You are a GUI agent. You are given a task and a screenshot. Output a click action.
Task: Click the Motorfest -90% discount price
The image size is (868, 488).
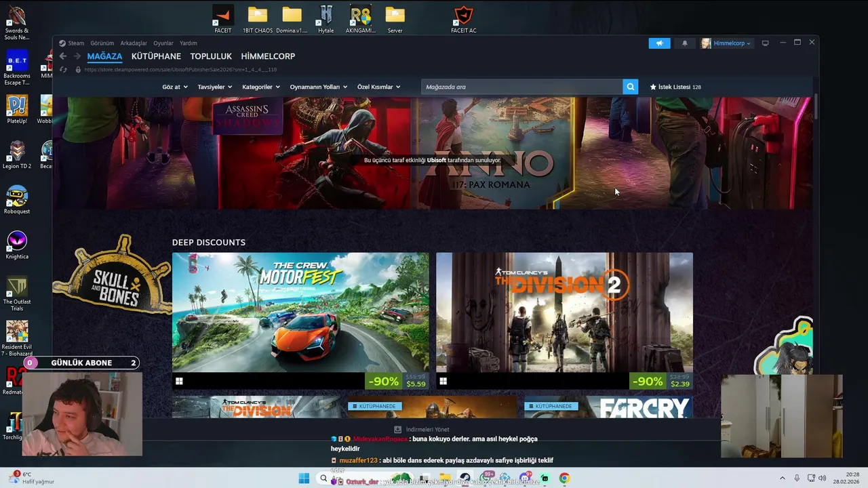[397, 382]
